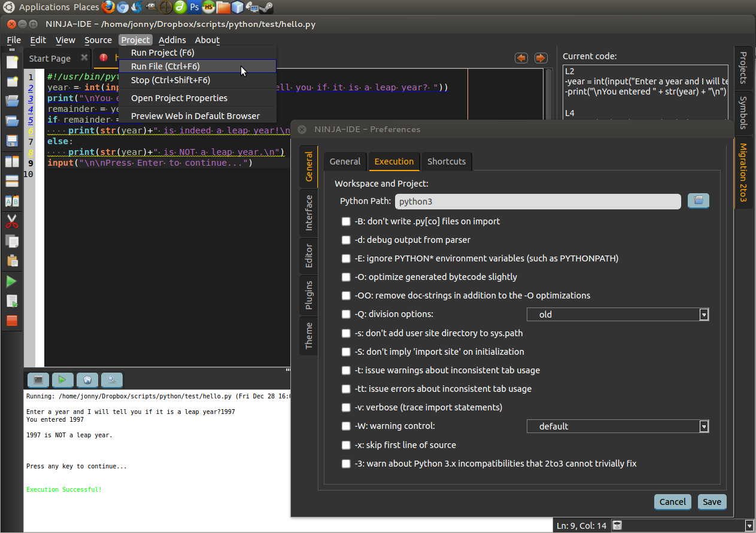This screenshot has width=756, height=533.
Task: Click the red error icon on editor tab
Action: coord(104,58)
